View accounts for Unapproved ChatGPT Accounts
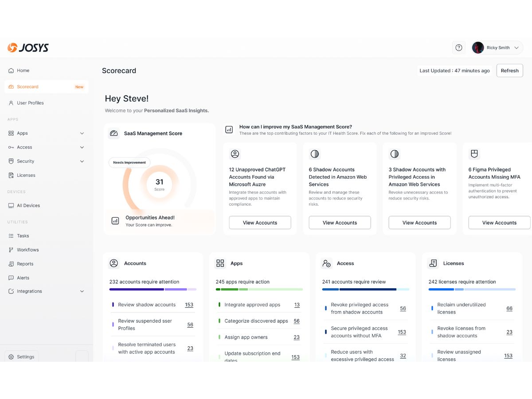 click(x=260, y=223)
